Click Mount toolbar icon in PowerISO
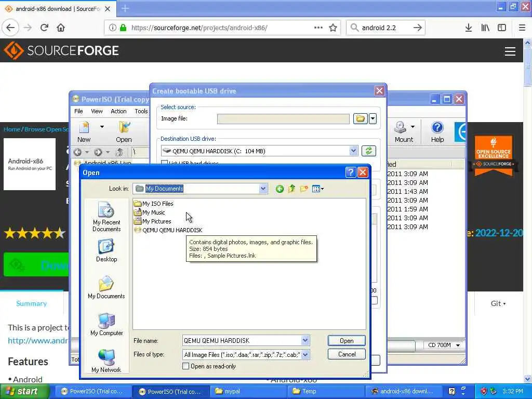532x399 pixels. pos(403,132)
